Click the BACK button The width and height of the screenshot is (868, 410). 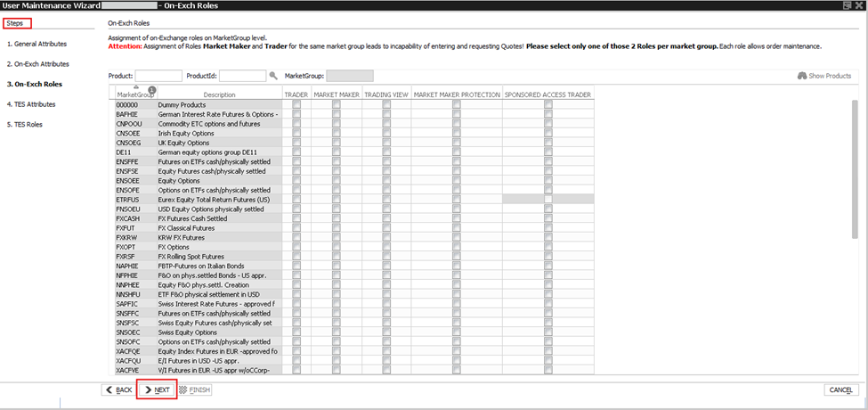118,390
